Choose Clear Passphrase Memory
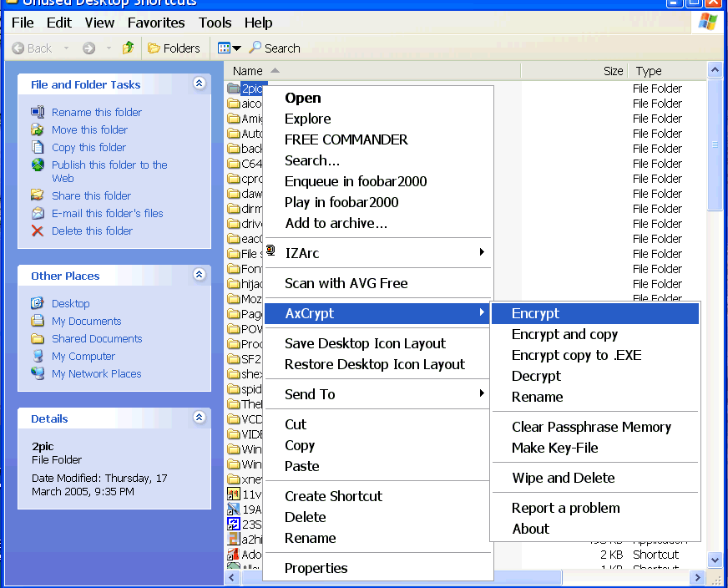This screenshot has height=588, width=728. pos(594,427)
